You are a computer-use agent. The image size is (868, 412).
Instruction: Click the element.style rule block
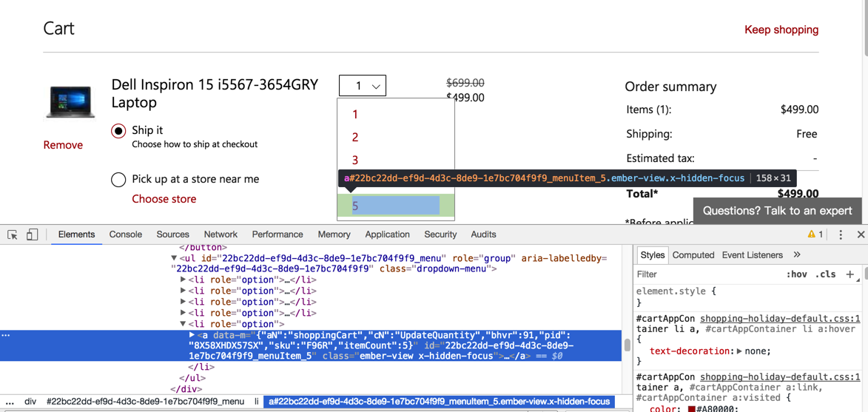tap(747, 297)
